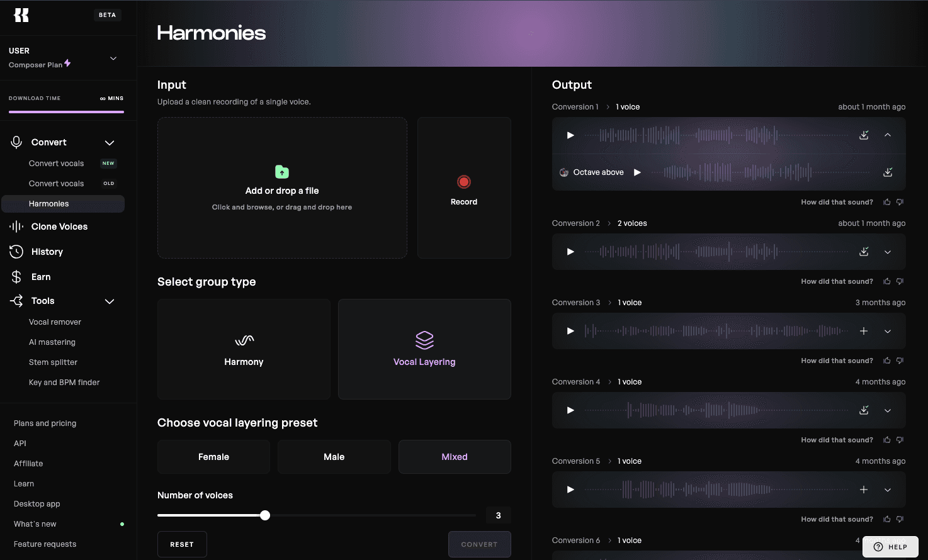This screenshot has height=560, width=928.
Task: Click the Number of voices slider handle
Action: coord(265,515)
